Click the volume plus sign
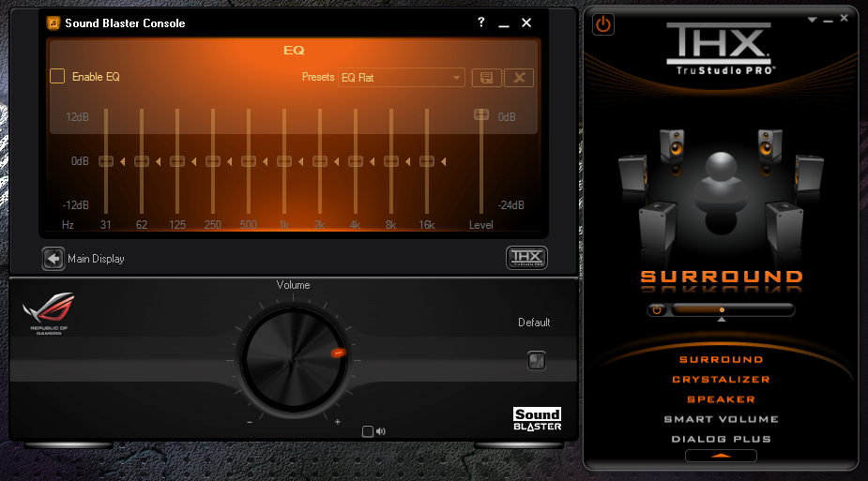The image size is (868, 481). [338, 422]
